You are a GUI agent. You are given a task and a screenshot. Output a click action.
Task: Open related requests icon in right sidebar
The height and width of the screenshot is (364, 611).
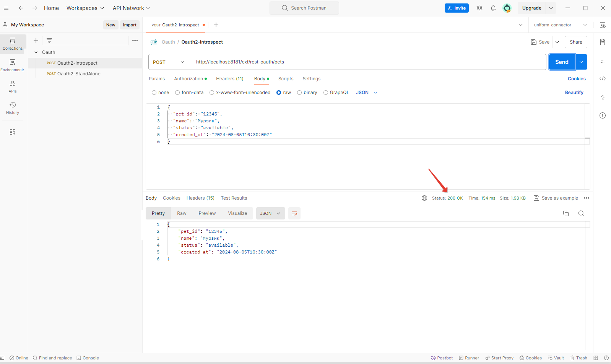point(603,97)
